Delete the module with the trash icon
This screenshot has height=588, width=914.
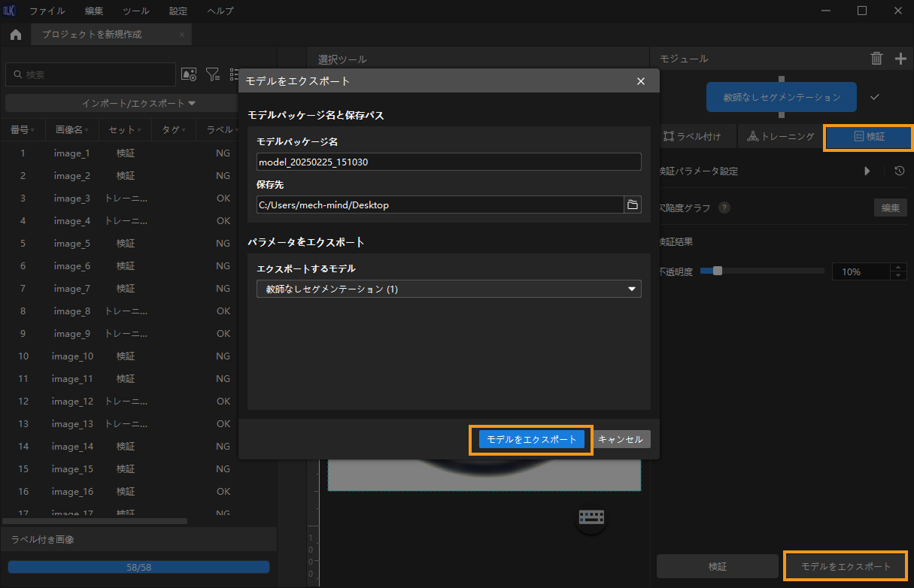click(x=877, y=59)
